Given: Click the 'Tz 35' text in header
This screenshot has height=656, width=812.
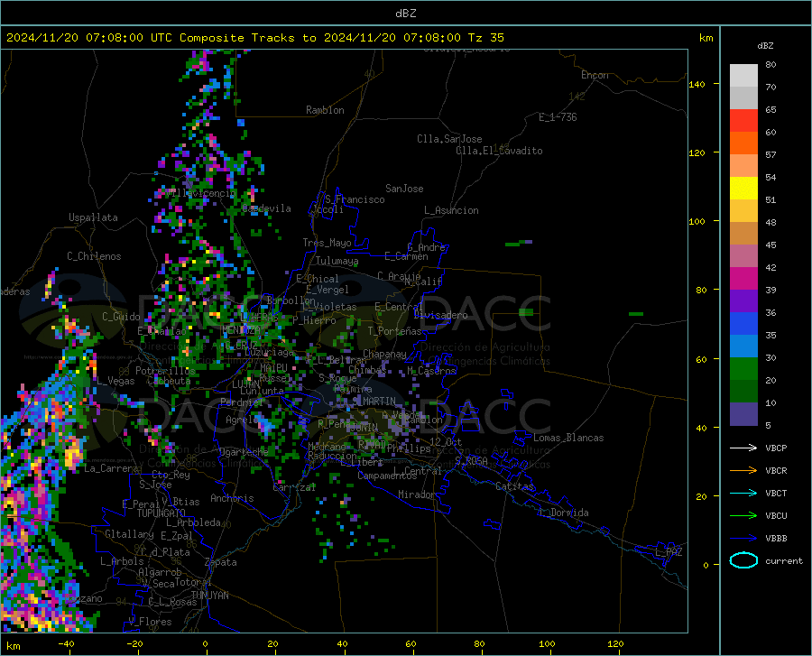Looking at the screenshot, I should (485, 38).
